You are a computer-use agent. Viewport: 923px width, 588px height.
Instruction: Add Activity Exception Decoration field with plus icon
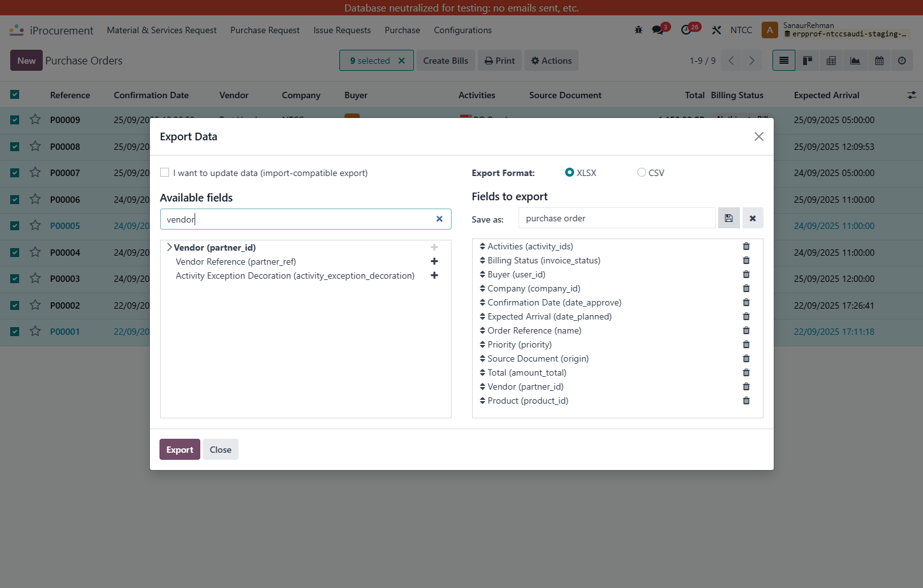pyautogui.click(x=434, y=276)
